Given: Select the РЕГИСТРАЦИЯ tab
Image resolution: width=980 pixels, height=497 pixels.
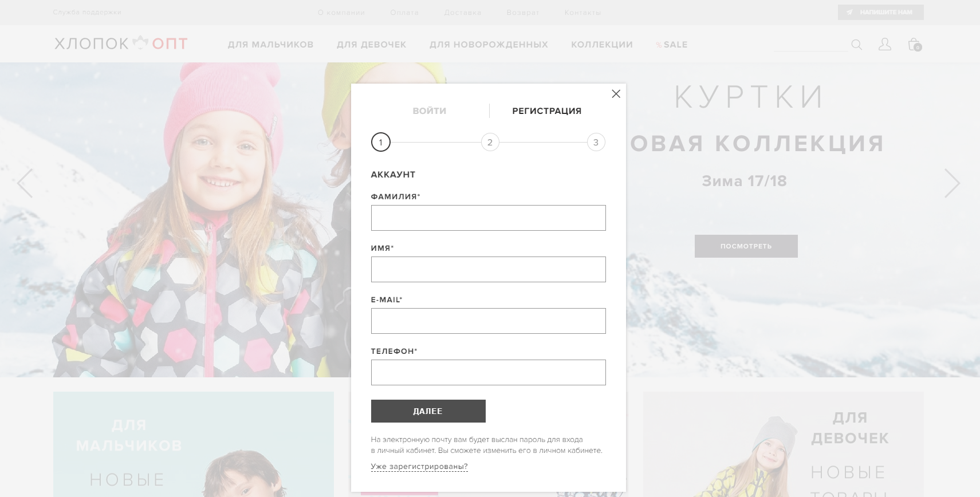Looking at the screenshot, I should [x=547, y=111].
